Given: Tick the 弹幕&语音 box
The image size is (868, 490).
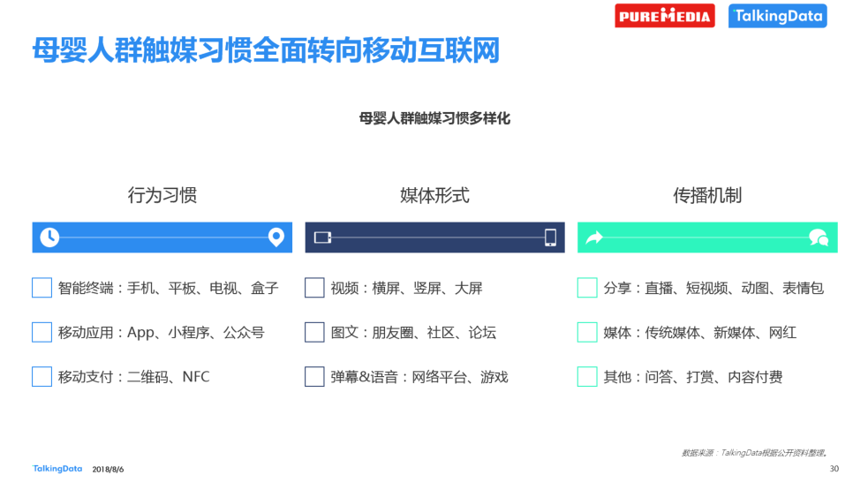Looking at the screenshot, I should tap(314, 376).
